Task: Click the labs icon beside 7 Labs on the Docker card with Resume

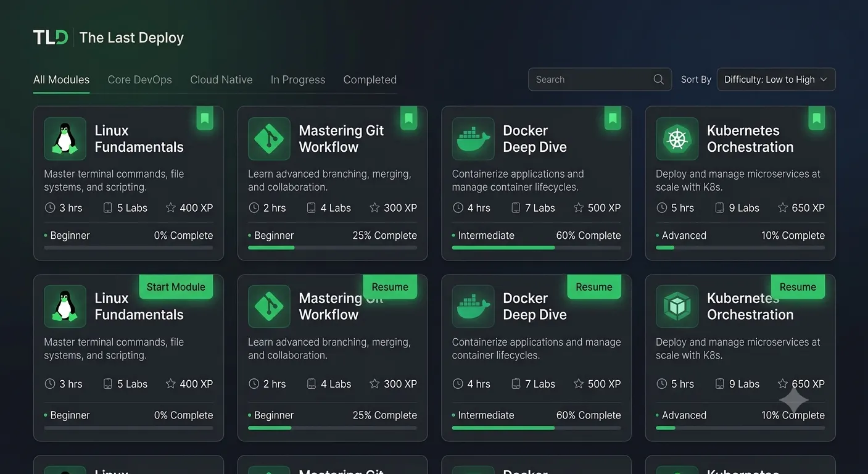Action: point(516,384)
